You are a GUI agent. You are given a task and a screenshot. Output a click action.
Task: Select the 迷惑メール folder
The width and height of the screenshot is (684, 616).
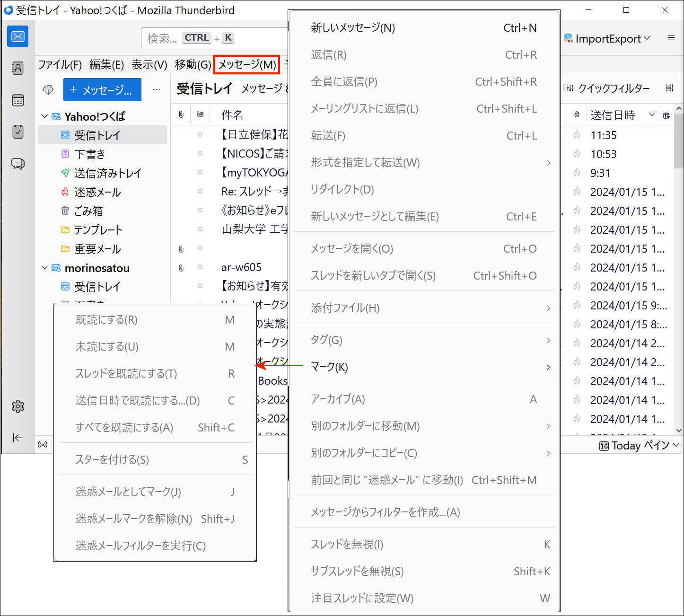(97, 192)
